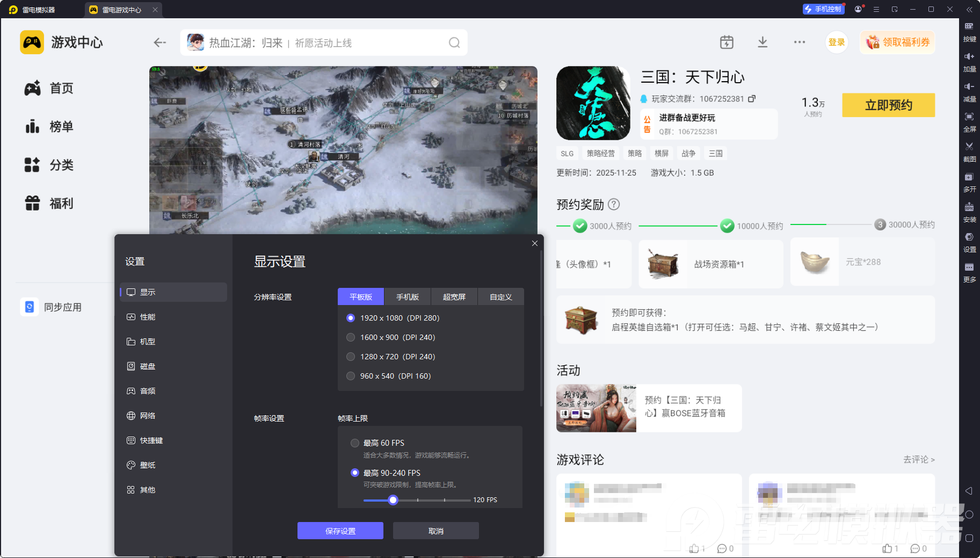Open 去评论 write review link
The width and height of the screenshot is (980, 558).
(x=919, y=459)
